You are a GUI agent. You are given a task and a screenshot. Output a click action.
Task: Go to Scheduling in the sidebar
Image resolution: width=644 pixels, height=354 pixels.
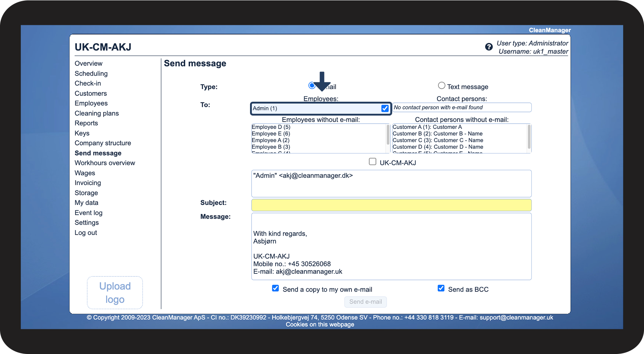pos(91,74)
